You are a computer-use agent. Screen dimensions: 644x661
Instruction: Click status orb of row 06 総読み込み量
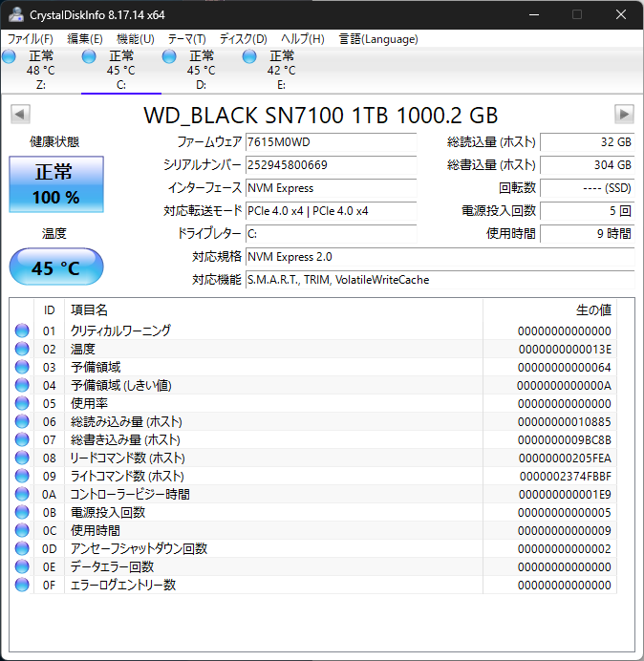22,421
